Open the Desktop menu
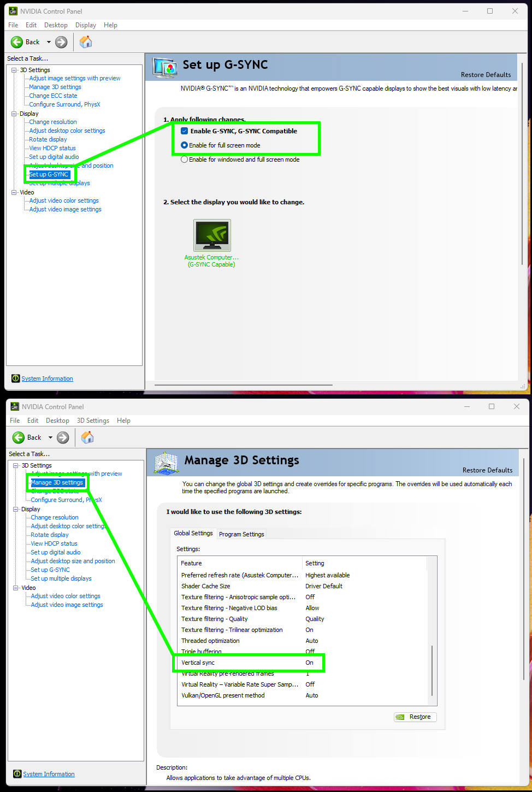Viewport: 532px width, 792px height. (55, 25)
